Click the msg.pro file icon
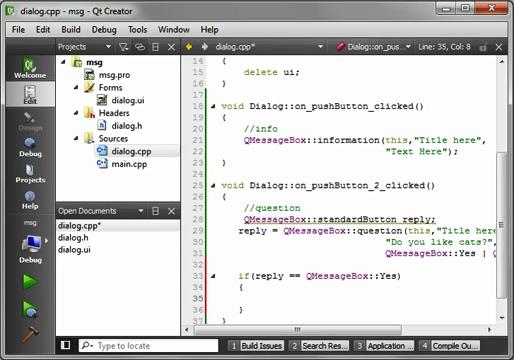This screenshot has height=360, width=514. [89, 75]
